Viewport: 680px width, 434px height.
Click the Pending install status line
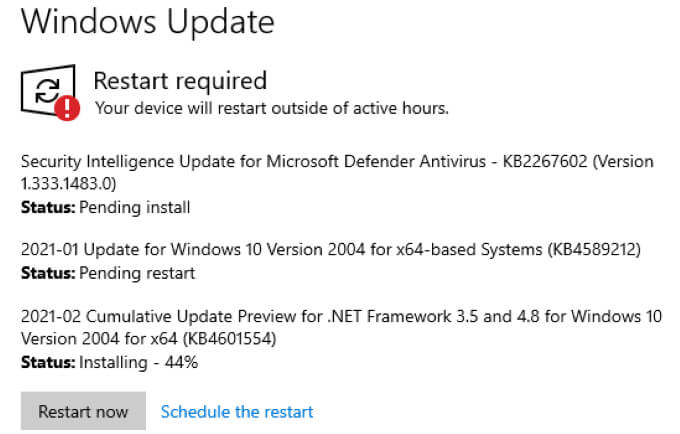[105, 208]
